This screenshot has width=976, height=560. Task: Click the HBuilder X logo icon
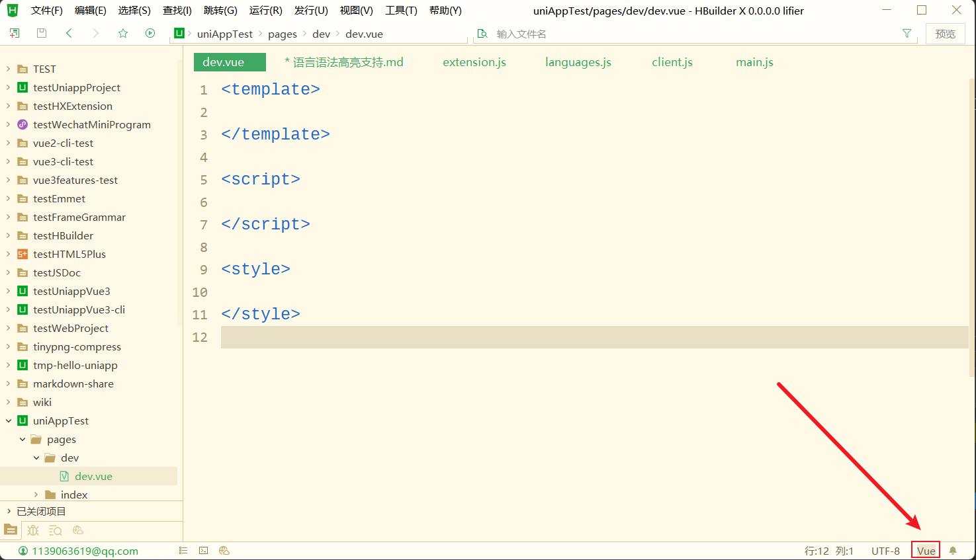pos(13,10)
